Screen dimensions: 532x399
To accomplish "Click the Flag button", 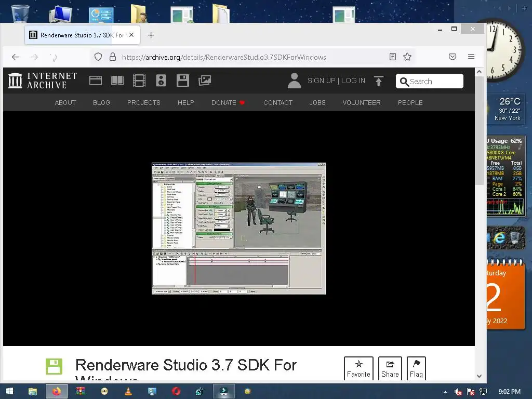I will click(416, 368).
